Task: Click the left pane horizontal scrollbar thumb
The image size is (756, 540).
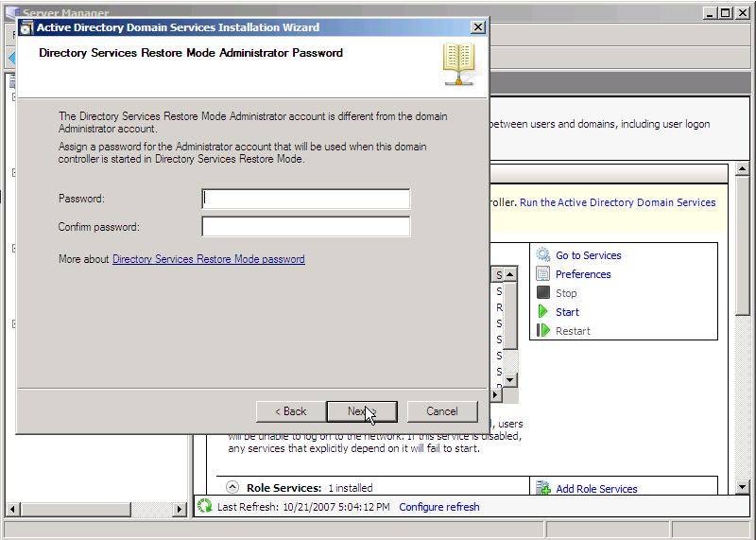Action: [77, 509]
